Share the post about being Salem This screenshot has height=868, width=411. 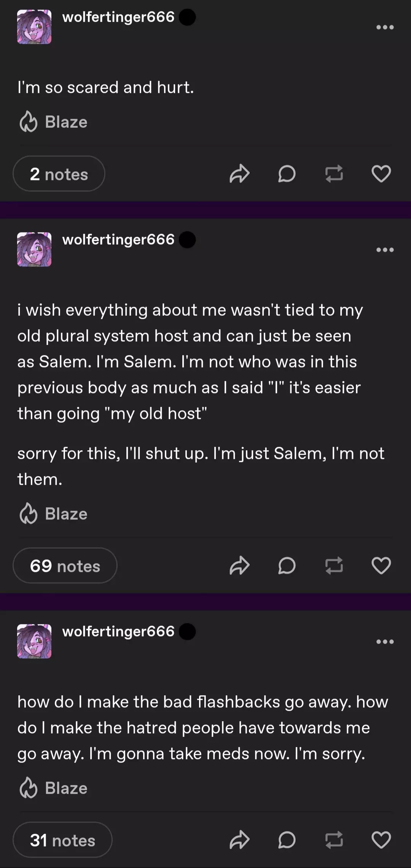(x=239, y=565)
